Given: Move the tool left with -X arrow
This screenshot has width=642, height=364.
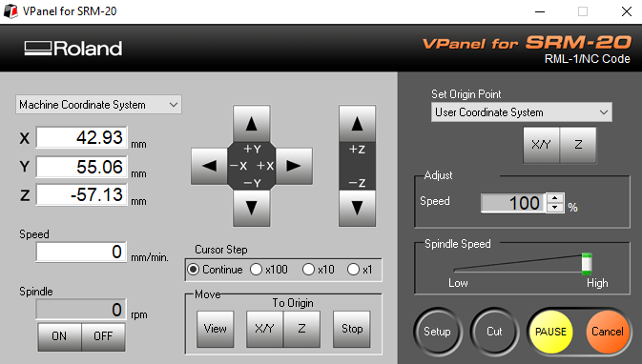Looking at the screenshot, I should click(x=209, y=166).
